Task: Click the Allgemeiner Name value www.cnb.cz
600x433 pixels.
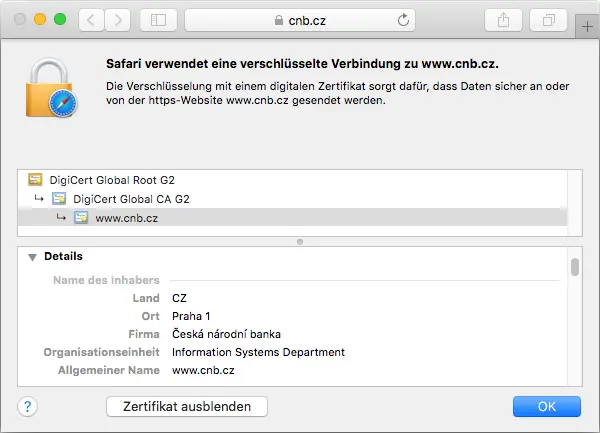Action: click(x=203, y=370)
